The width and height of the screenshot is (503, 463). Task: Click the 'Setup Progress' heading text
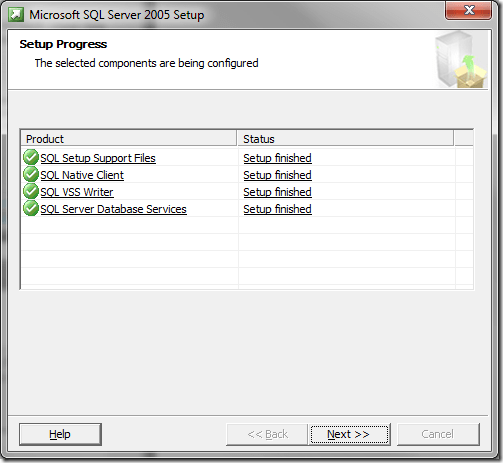point(63,44)
